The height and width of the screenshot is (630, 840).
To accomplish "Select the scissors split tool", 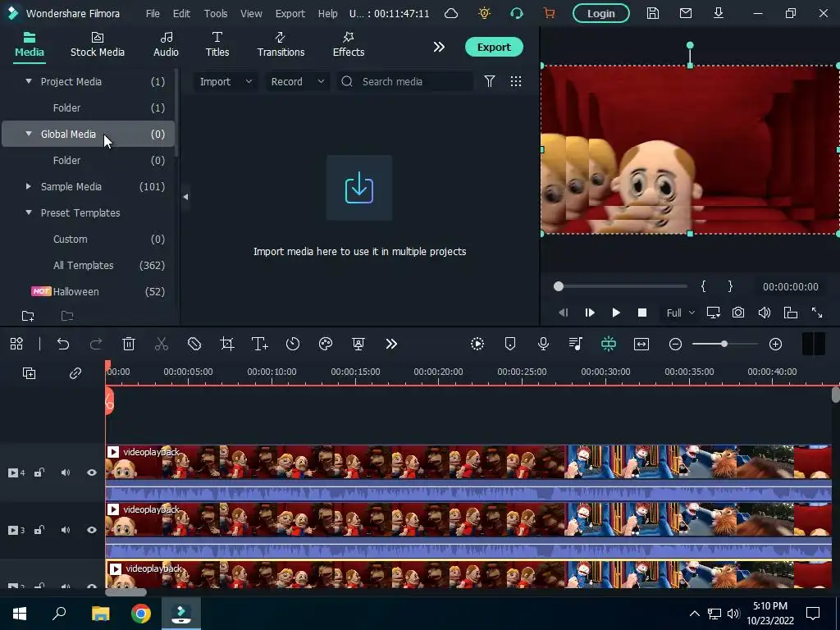I will point(162,344).
